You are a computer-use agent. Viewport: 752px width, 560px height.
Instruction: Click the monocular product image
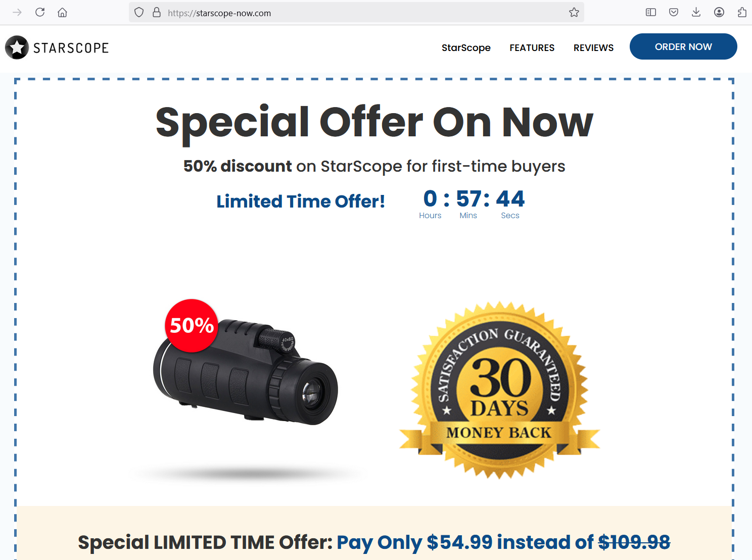(246, 372)
